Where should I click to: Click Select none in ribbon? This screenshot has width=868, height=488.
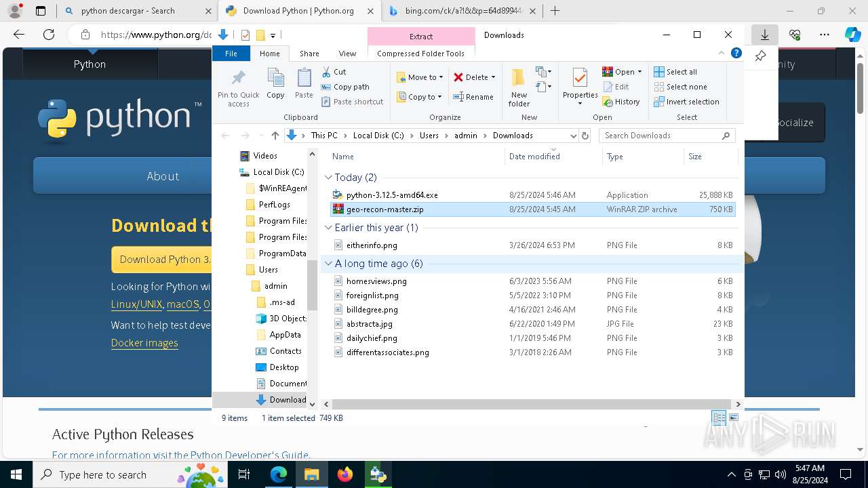point(680,87)
